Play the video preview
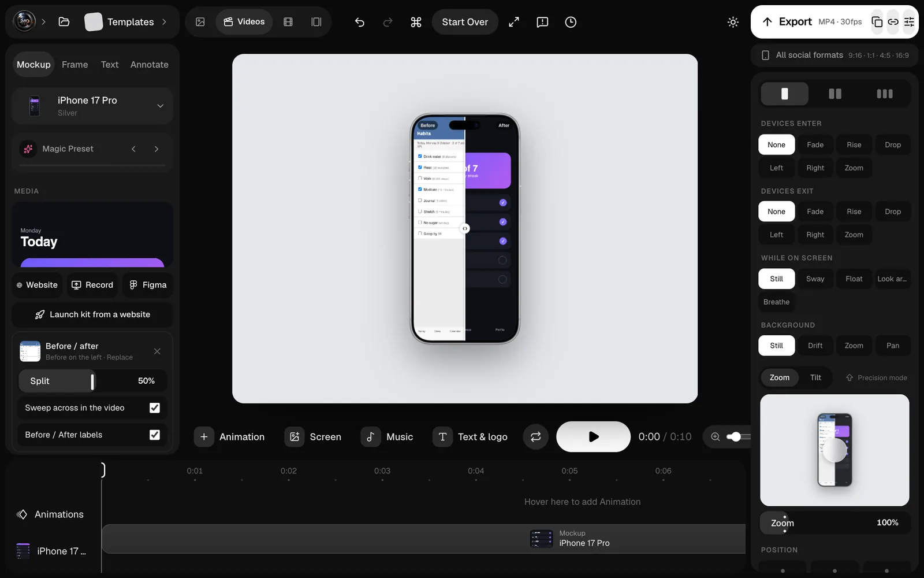924x578 pixels. click(x=593, y=437)
